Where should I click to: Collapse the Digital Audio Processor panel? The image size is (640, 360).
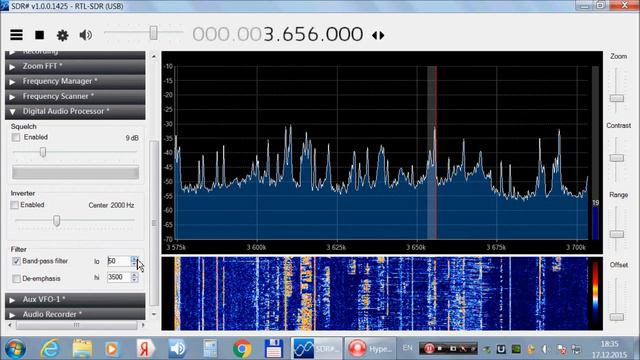(75, 111)
